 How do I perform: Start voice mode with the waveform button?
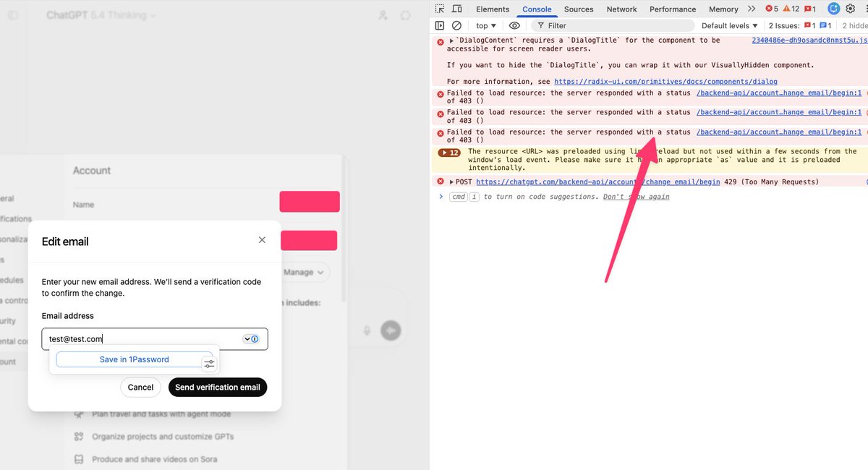(x=389, y=330)
